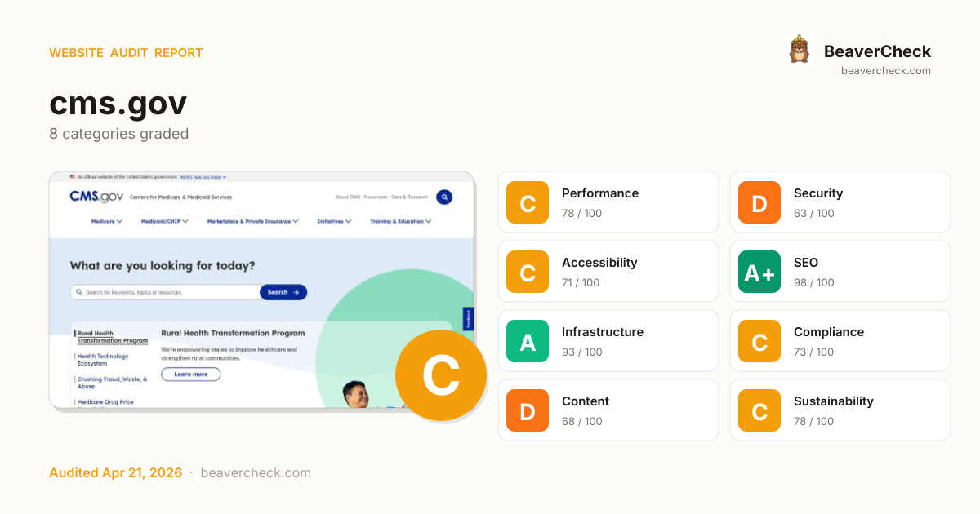Select the SEO A+ grade badge
The width and height of the screenshot is (980, 514).
tap(759, 272)
